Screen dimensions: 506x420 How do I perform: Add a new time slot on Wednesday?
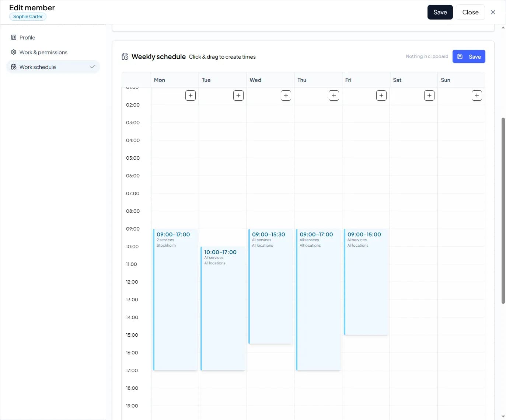pyautogui.click(x=286, y=95)
